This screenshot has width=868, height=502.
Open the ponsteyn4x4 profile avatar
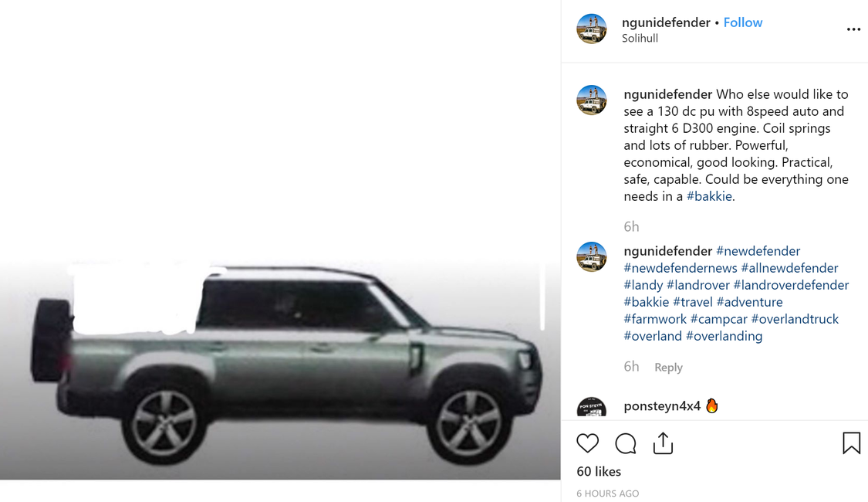[592, 407]
